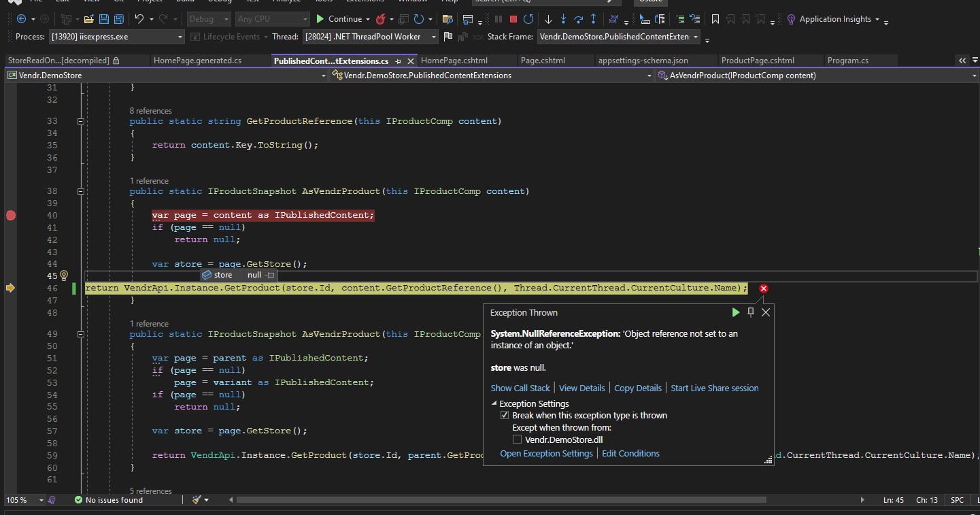The height and width of the screenshot is (515, 980).
Task: Click the Save All toolbar icon
Action: pos(118,19)
